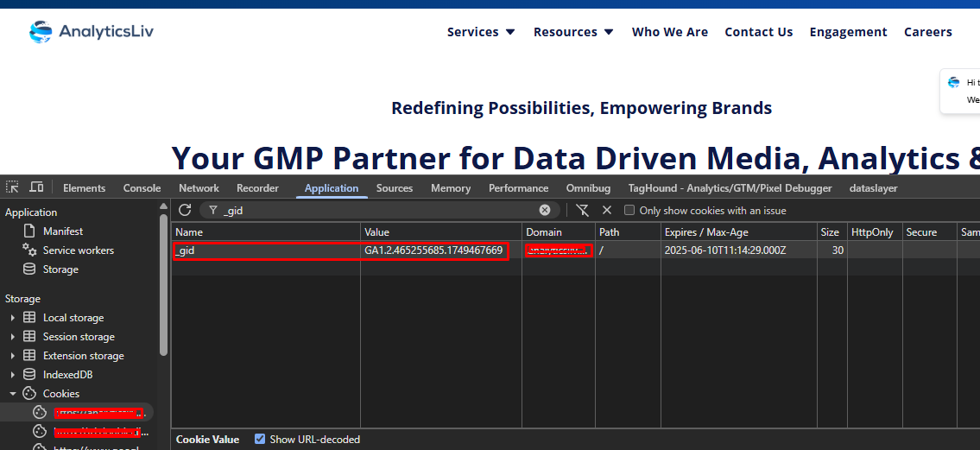Sort cookies by Value column

(441, 231)
